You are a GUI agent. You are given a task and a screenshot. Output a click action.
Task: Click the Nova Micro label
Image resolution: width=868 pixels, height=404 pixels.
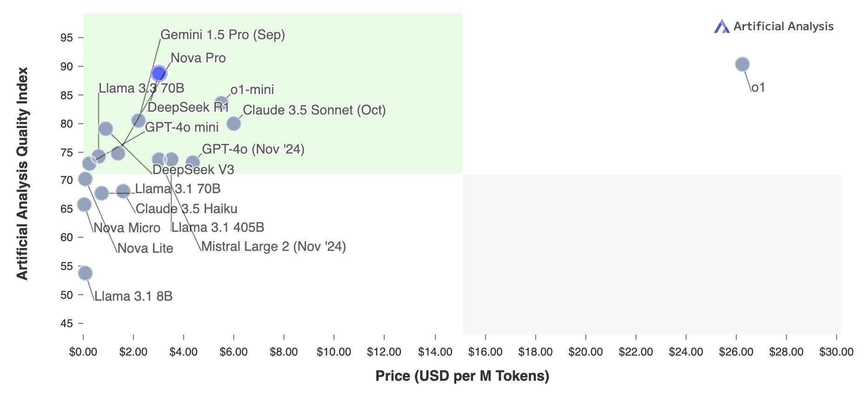click(127, 228)
